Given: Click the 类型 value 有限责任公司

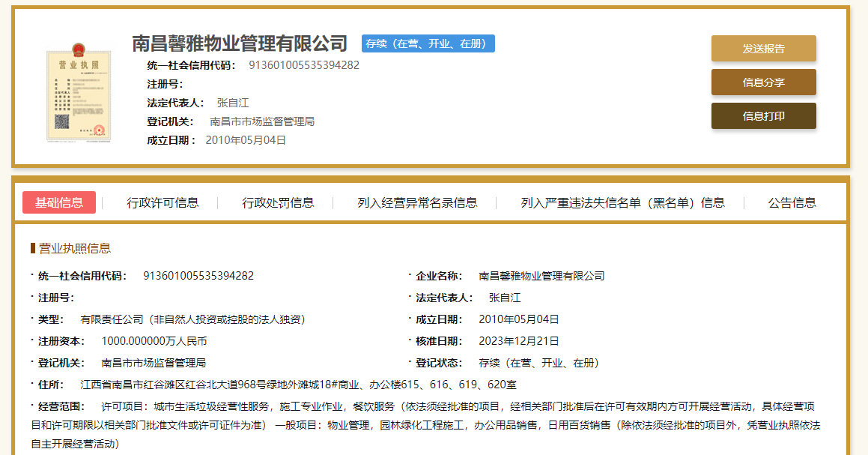Looking at the screenshot, I should tap(192, 319).
